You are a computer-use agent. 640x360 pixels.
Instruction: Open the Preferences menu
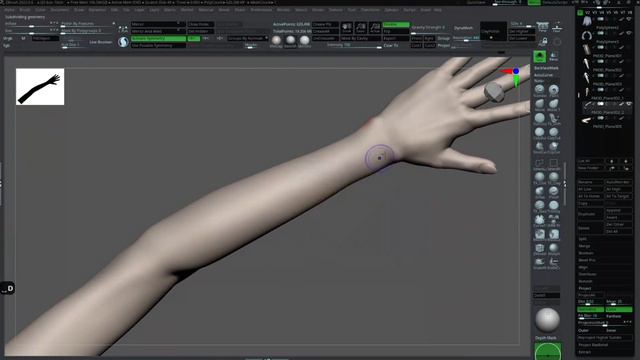(x=261, y=9)
